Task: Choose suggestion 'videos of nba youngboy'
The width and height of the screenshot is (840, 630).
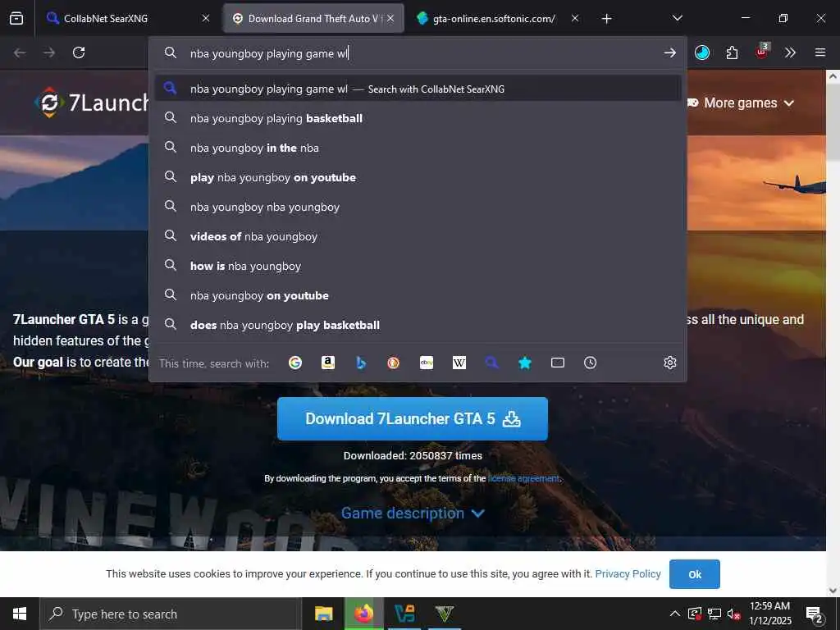Action: coord(418,236)
